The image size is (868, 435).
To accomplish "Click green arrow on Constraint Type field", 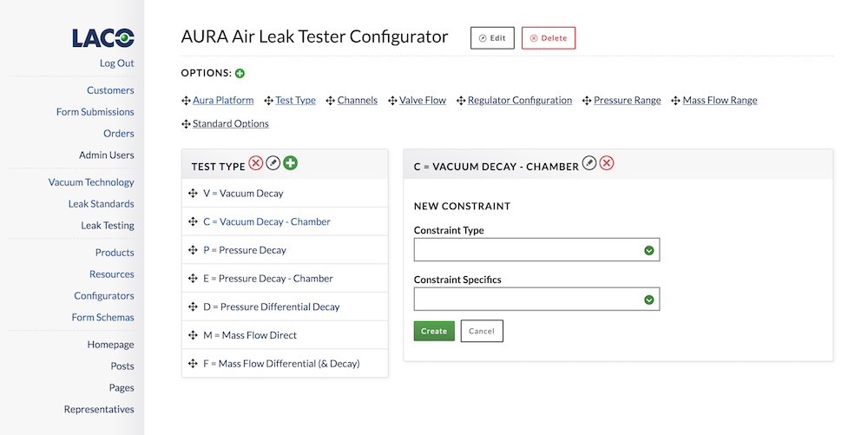I will pos(648,251).
